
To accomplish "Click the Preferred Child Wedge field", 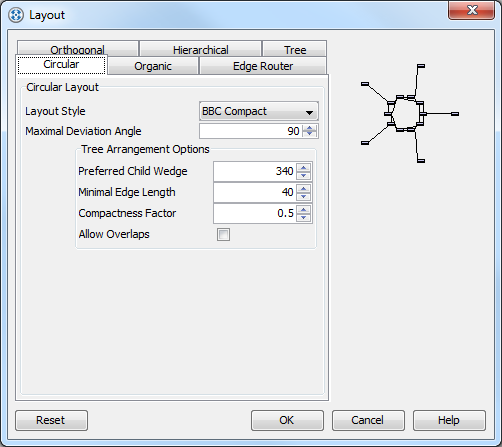I will pyautogui.click(x=255, y=171).
